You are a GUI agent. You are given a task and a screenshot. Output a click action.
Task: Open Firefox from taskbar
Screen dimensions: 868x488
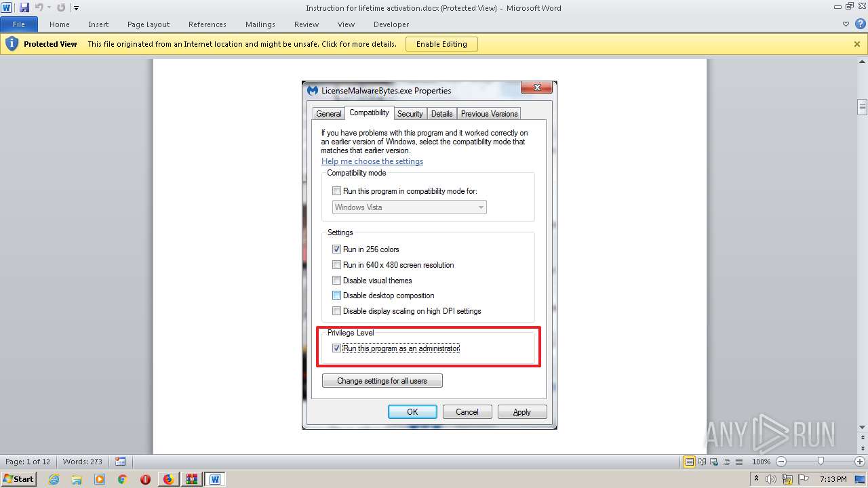168,479
